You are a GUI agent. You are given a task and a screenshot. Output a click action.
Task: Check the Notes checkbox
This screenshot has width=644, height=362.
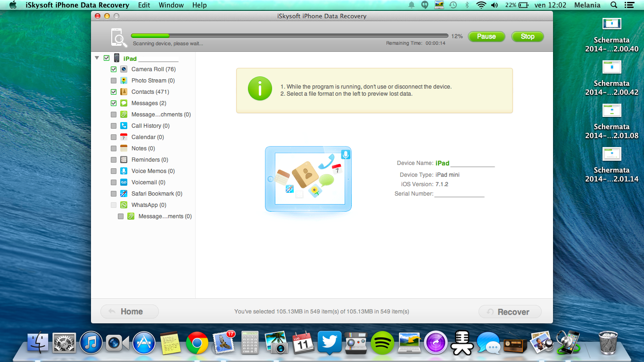coord(114,148)
